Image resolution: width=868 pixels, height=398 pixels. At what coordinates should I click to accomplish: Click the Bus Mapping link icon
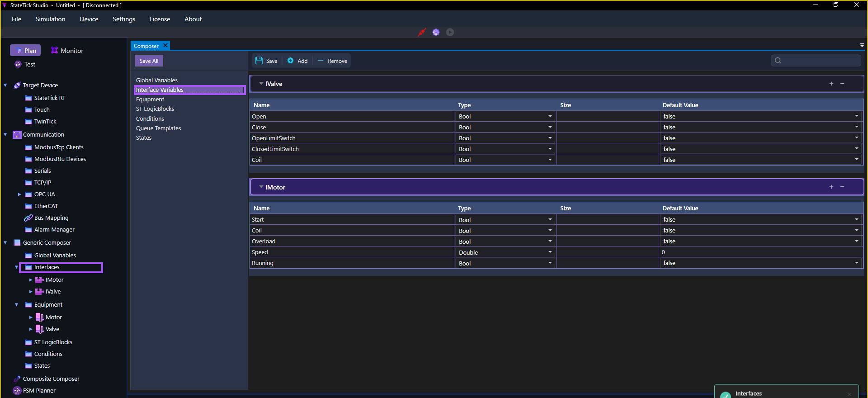tap(28, 218)
